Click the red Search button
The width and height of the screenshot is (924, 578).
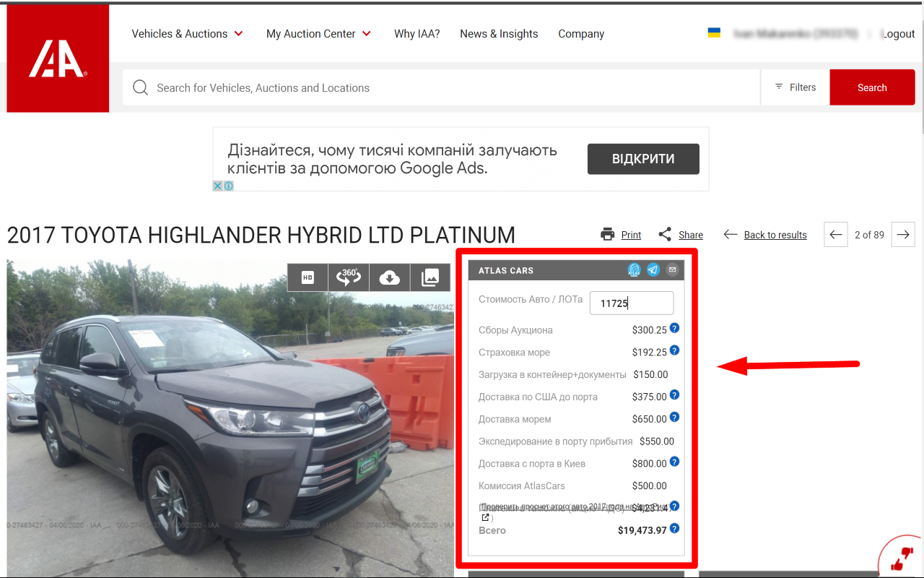[872, 87]
